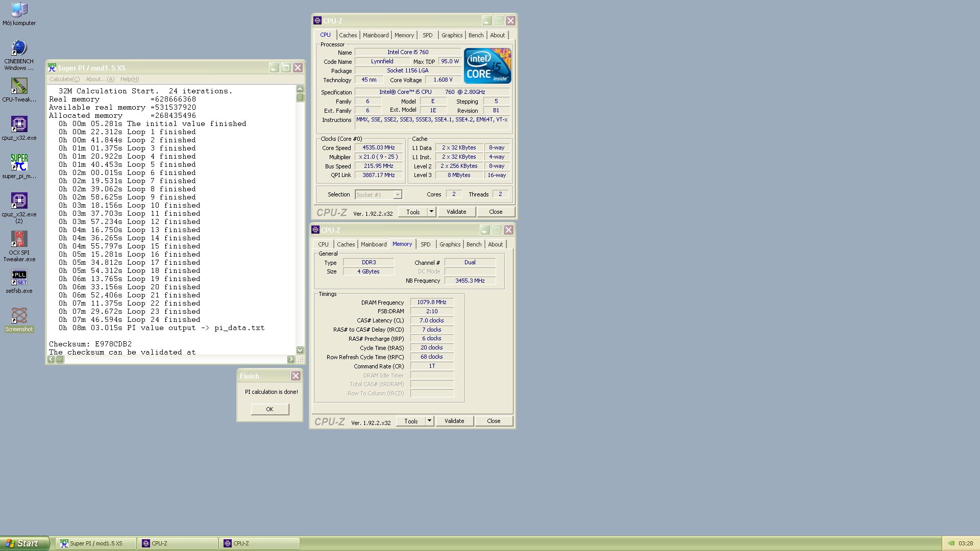Close the Finish dialog with X

[296, 375]
